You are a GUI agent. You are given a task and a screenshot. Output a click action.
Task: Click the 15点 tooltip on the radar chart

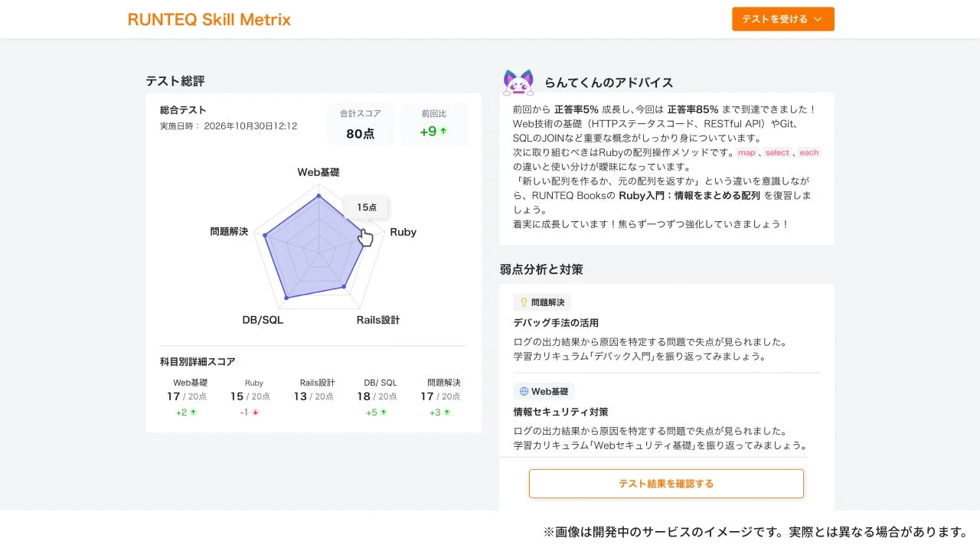(x=365, y=207)
